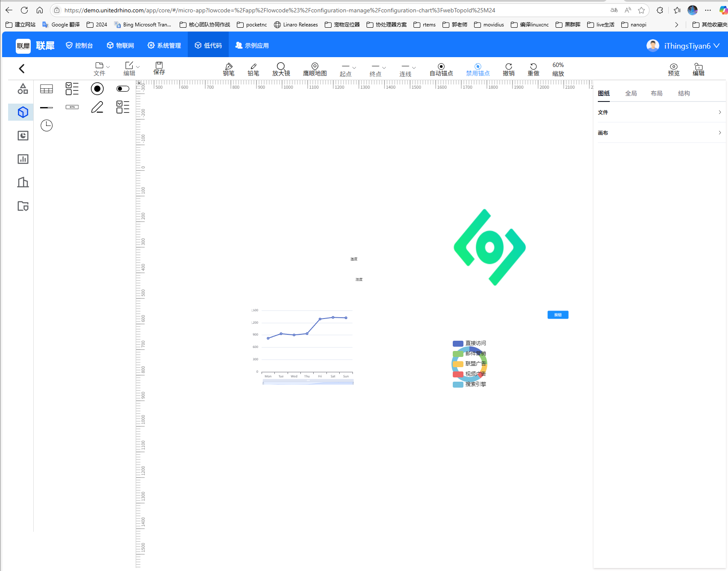Toggle 禁用锚点 disable anchor
Screen dimensions: 728x571
[478, 70]
